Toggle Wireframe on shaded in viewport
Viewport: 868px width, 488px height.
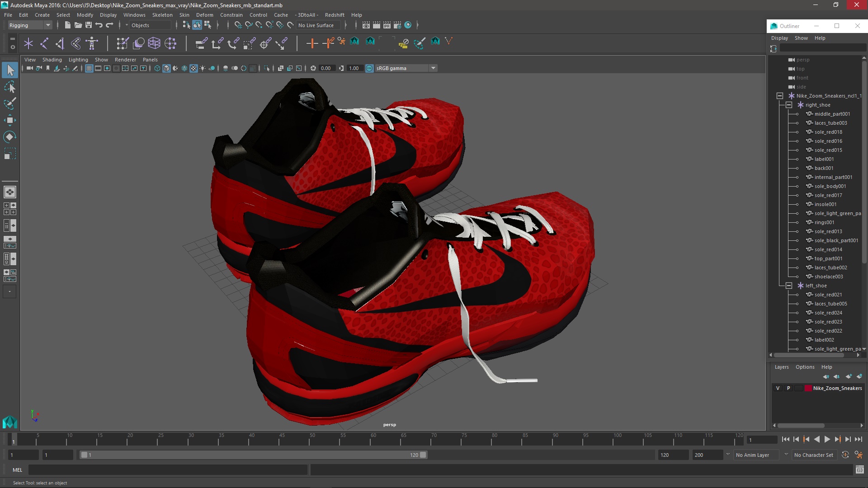click(184, 68)
